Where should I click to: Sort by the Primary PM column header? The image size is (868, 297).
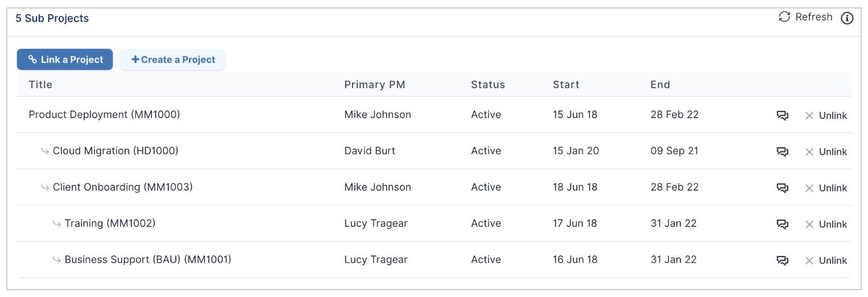coord(375,85)
